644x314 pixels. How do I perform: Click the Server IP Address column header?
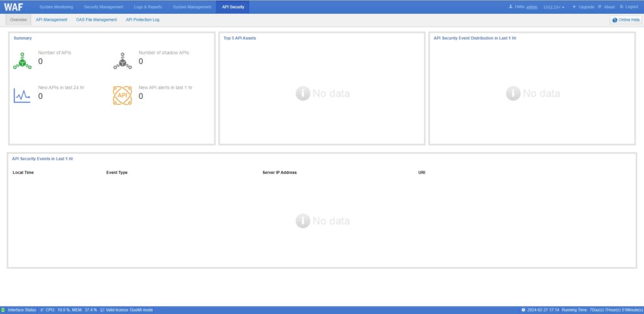pyautogui.click(x=280, y=173)
